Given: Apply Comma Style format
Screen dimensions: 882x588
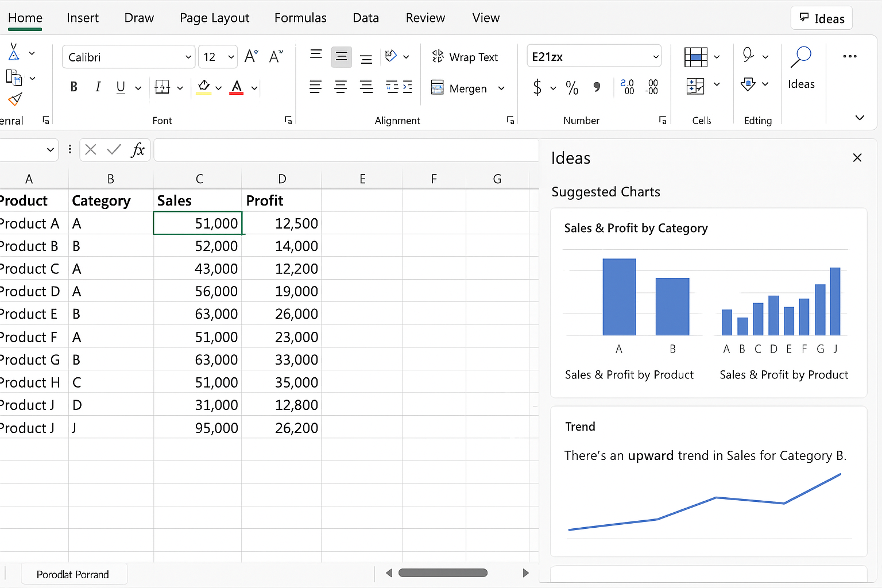Looking at the screenshot, I should (597, 87).
